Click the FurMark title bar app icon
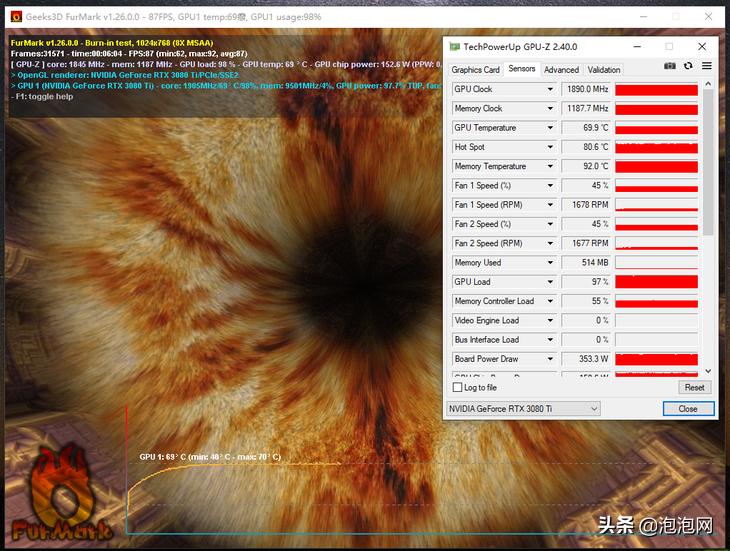 [16, 17]
